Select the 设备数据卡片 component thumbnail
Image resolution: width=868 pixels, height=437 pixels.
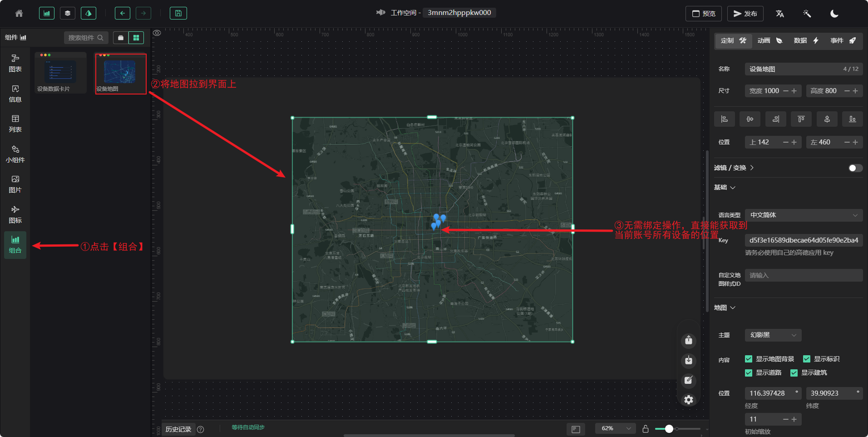coord(60,73)
